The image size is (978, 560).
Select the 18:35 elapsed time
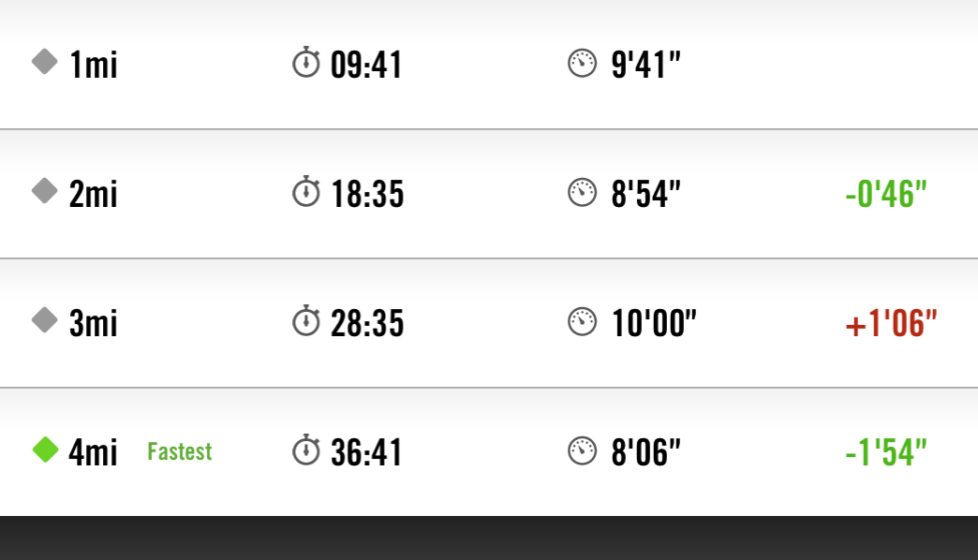point(367,194)
